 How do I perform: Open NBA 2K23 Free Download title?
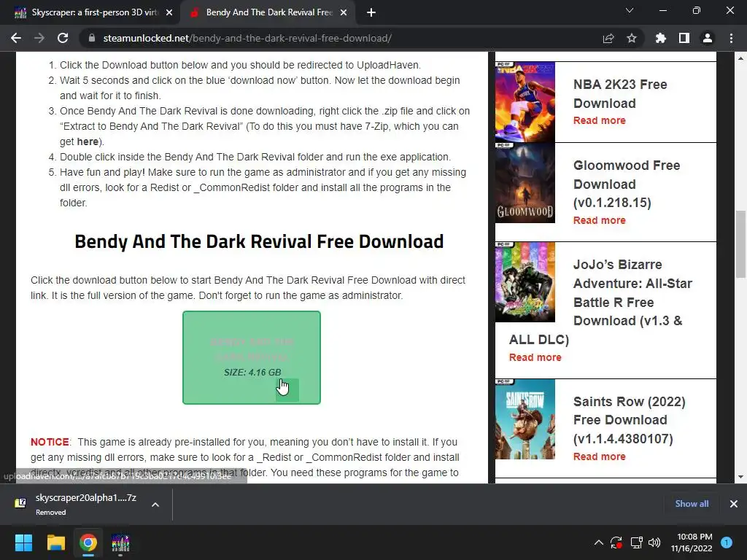pos(620,94)
